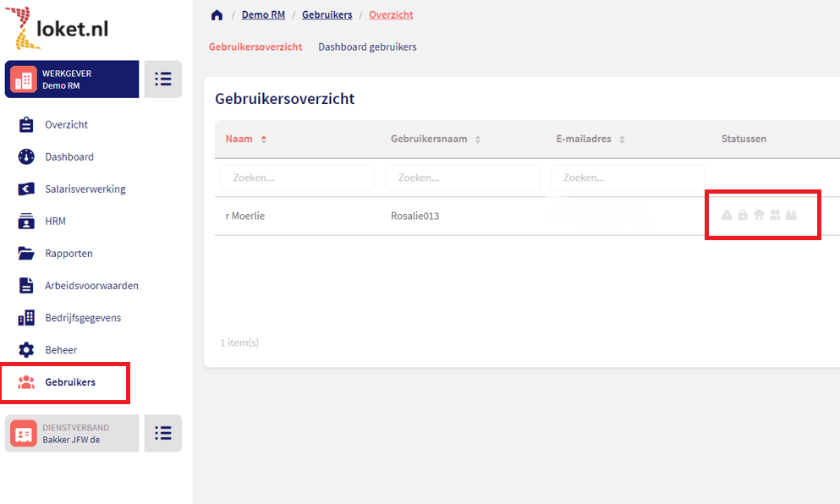Select the Gebruikersoverzicht tab

(255, 47)
